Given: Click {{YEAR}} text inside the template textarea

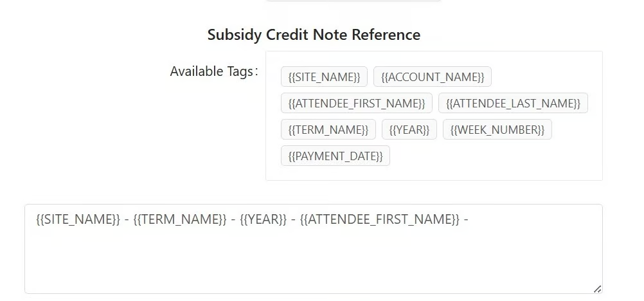Looking at the screenshot, I should (x=263, y=219).
